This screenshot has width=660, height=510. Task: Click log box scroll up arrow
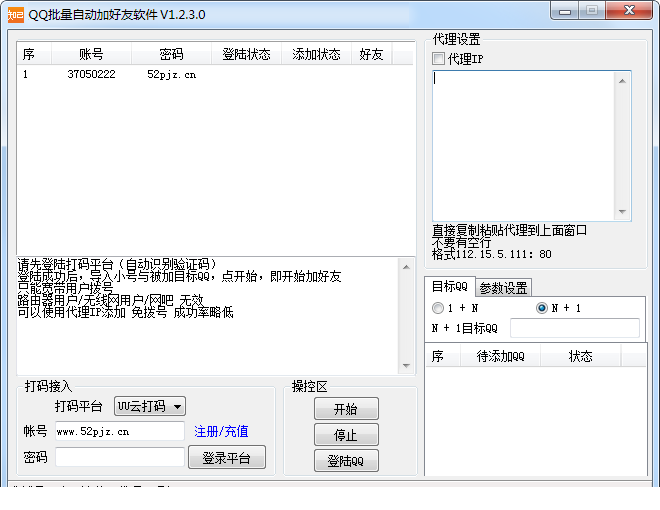(406, 267)
